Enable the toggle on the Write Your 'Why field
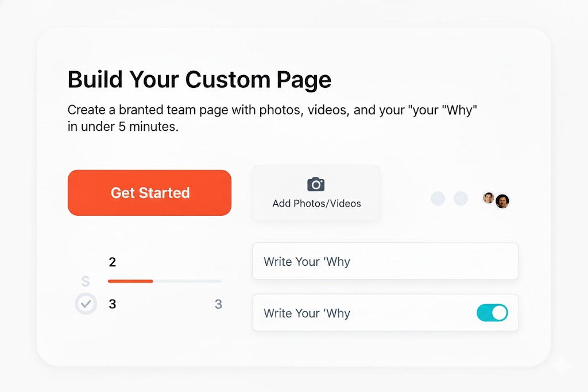Image resolution: width=588 pixels, height=392 pixels. coord(492,312)
